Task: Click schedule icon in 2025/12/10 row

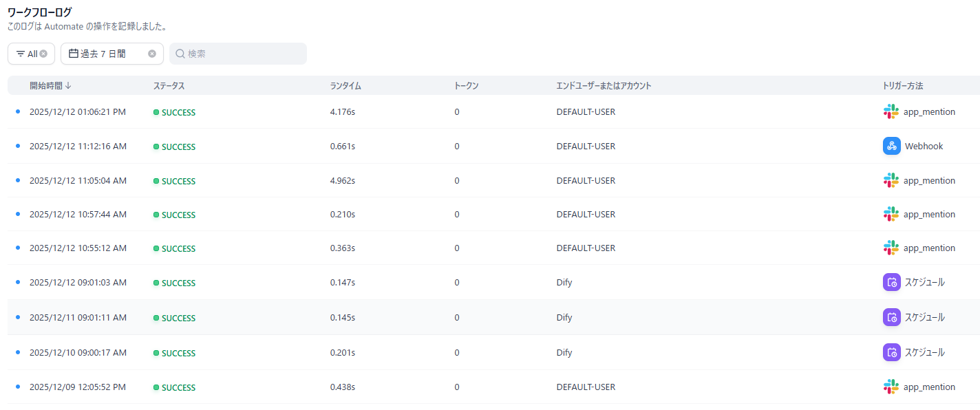Action: (891, 352)
